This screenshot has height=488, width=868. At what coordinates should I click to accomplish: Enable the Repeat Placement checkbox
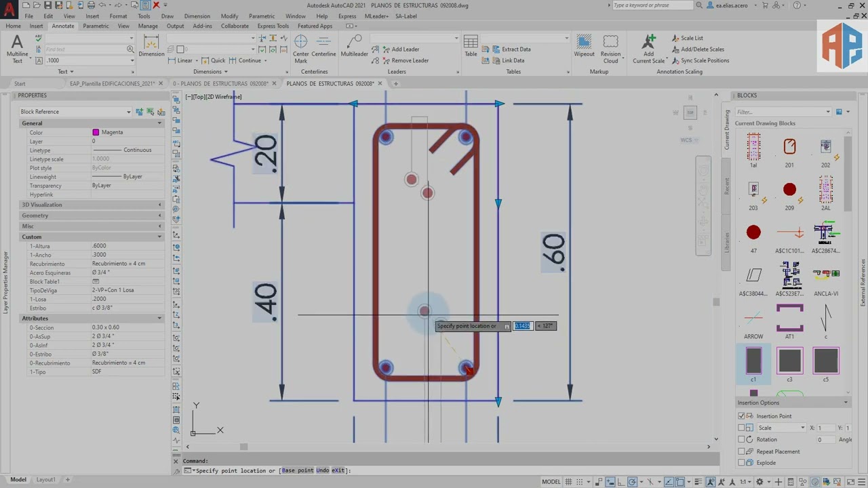point(741,451)
